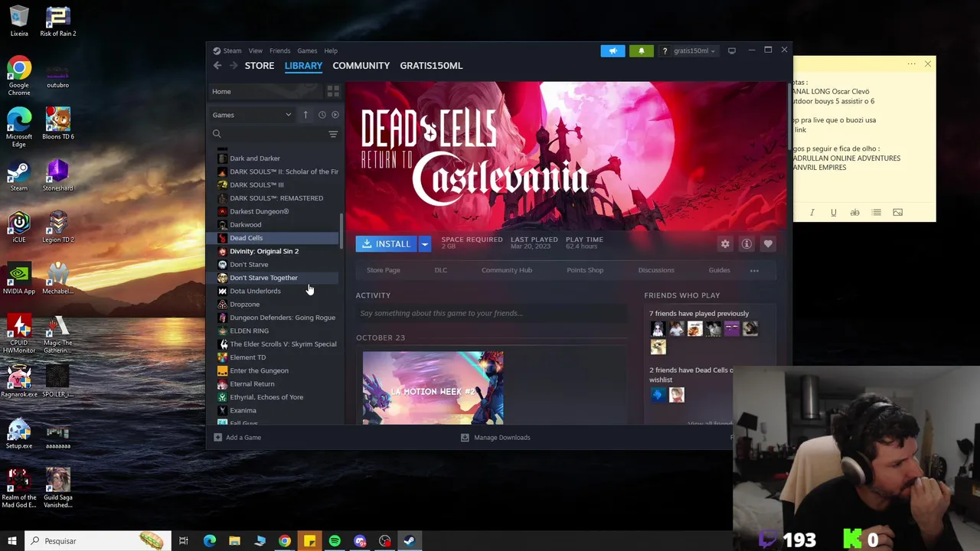
Task: Click sticky note italic formatting icon
Action: 812,213
